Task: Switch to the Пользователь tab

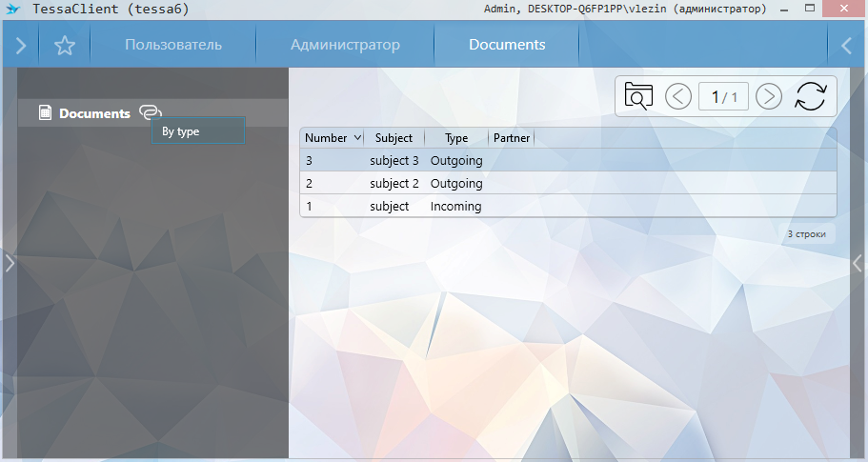Action: click(173, 45)
